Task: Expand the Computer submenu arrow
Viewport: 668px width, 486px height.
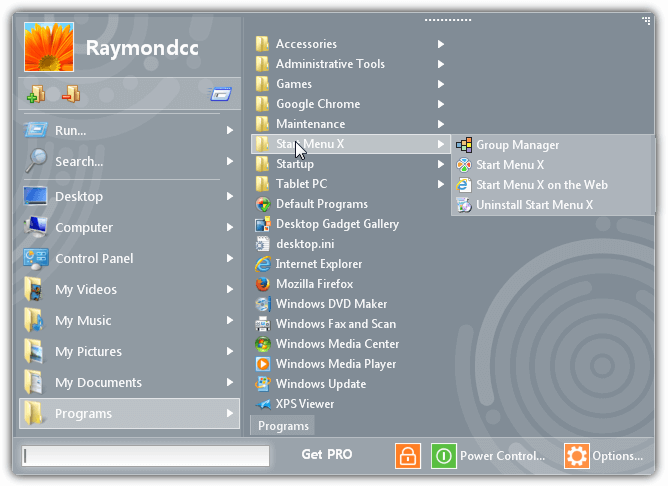Action: [230, 227]
